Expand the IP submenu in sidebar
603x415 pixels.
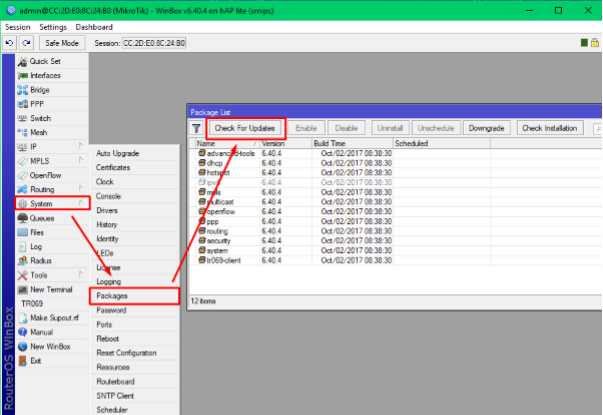pyautogui.click(x=52, y=147)
